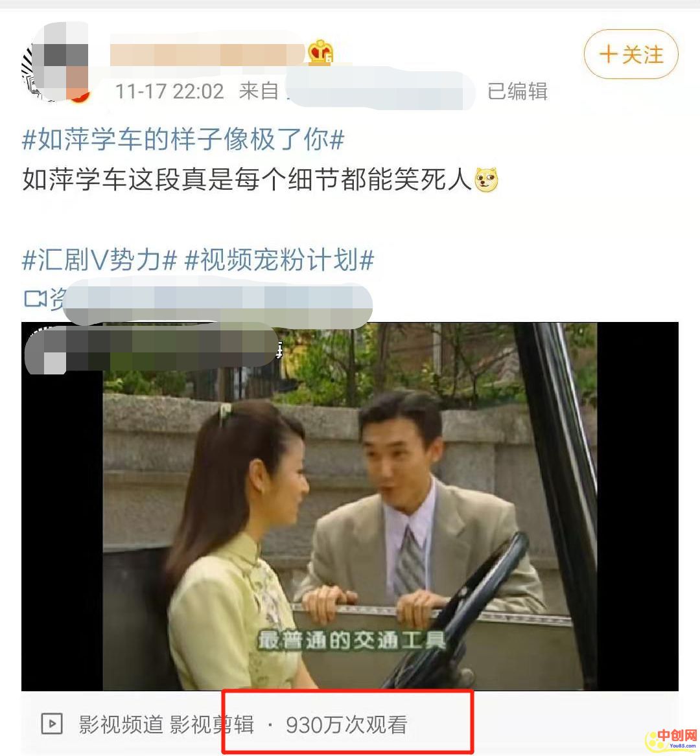Tap the gold crown membership badge
Screen dimensions: 700x756
click(320, 51)
